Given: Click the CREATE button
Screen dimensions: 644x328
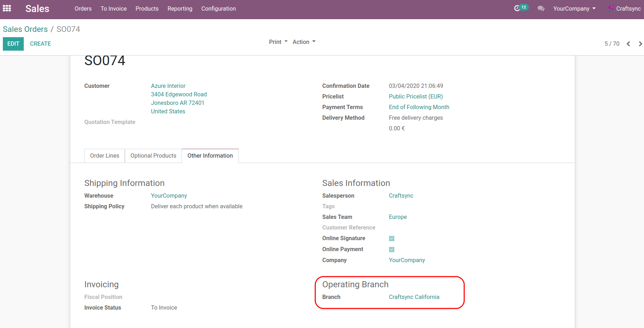Looking at the screenshot, I should click(40, 44).
